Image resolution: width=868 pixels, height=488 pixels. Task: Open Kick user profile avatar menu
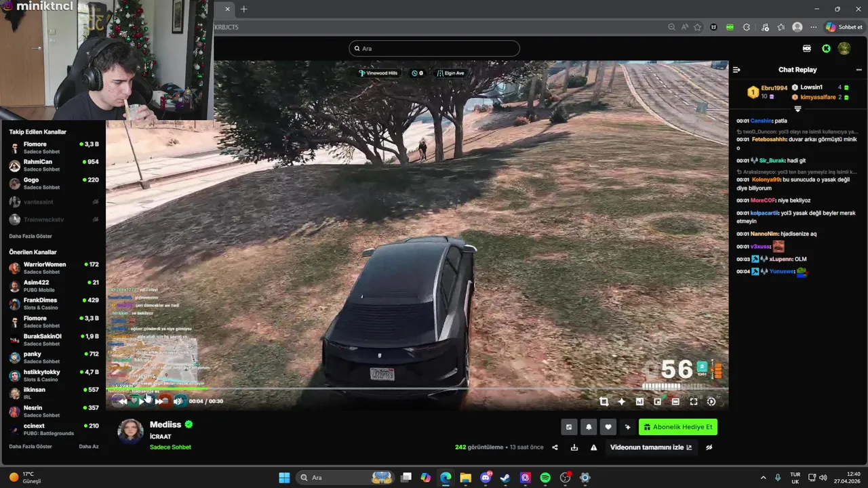click(x=844, y=48)
